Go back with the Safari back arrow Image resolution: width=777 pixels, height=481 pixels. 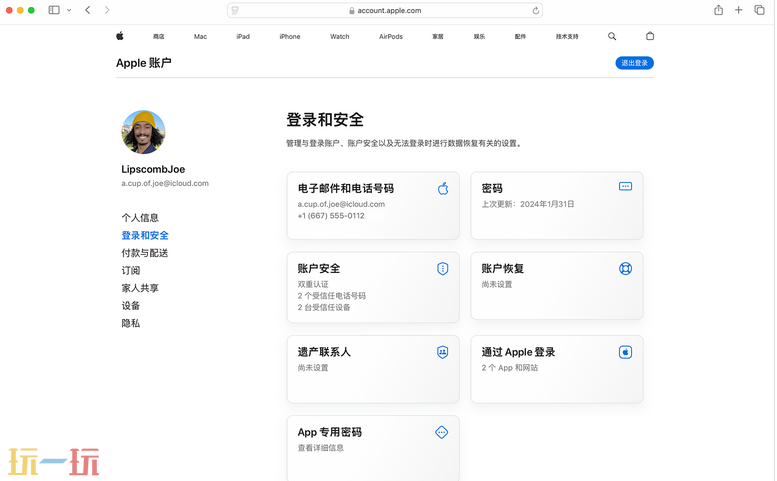(88, 10)
